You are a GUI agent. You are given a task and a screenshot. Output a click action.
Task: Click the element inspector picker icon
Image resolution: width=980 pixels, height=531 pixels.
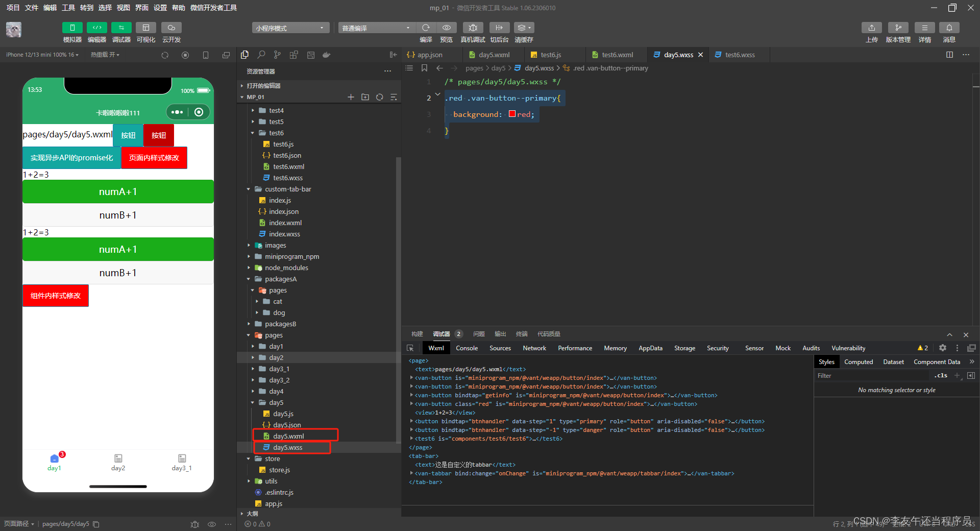point(410,348)
